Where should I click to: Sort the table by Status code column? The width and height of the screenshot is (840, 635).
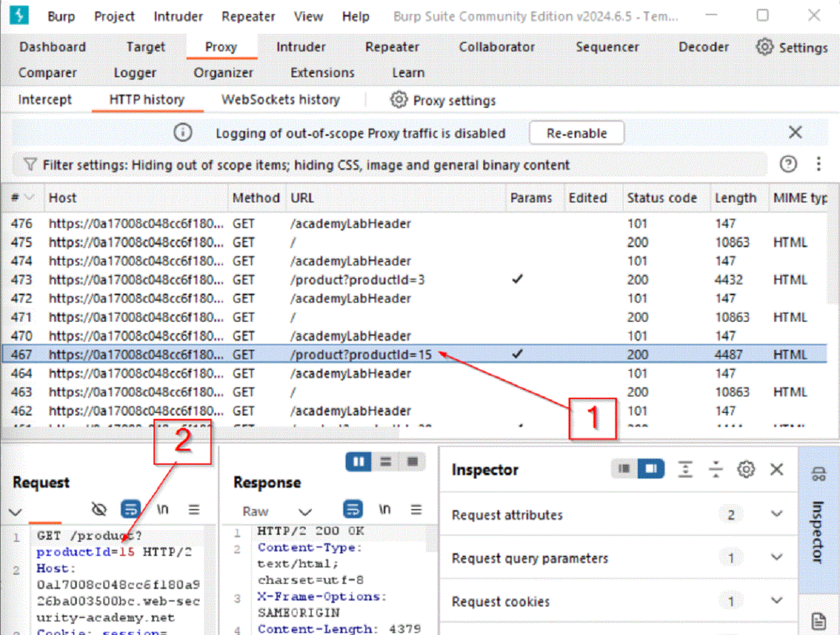[x=662, y=198]
